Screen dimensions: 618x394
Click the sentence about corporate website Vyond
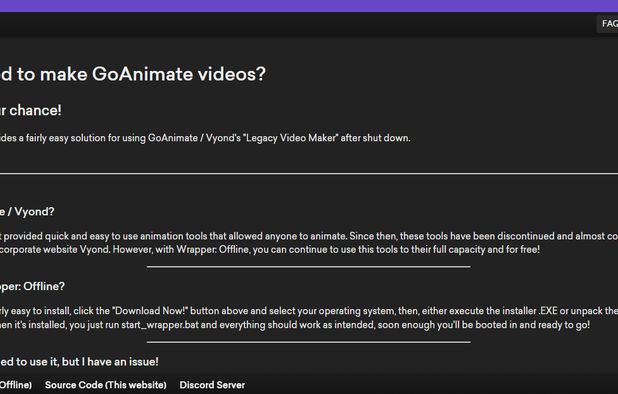(270, 250)
